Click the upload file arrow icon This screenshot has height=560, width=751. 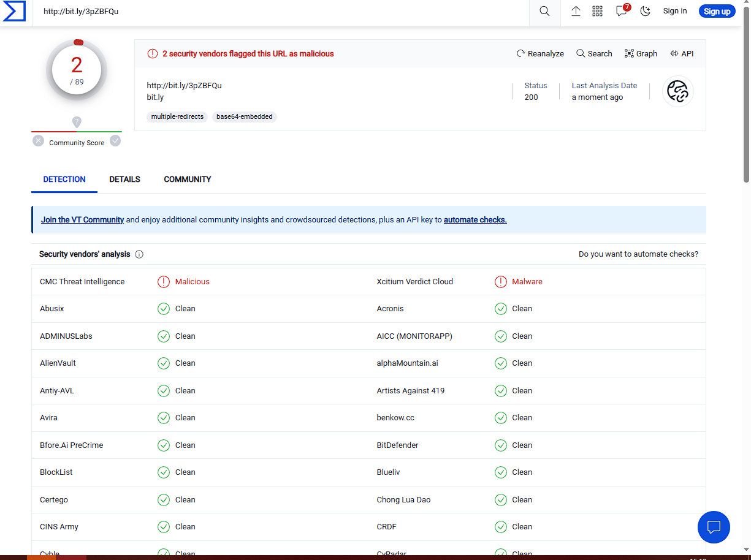576,11
